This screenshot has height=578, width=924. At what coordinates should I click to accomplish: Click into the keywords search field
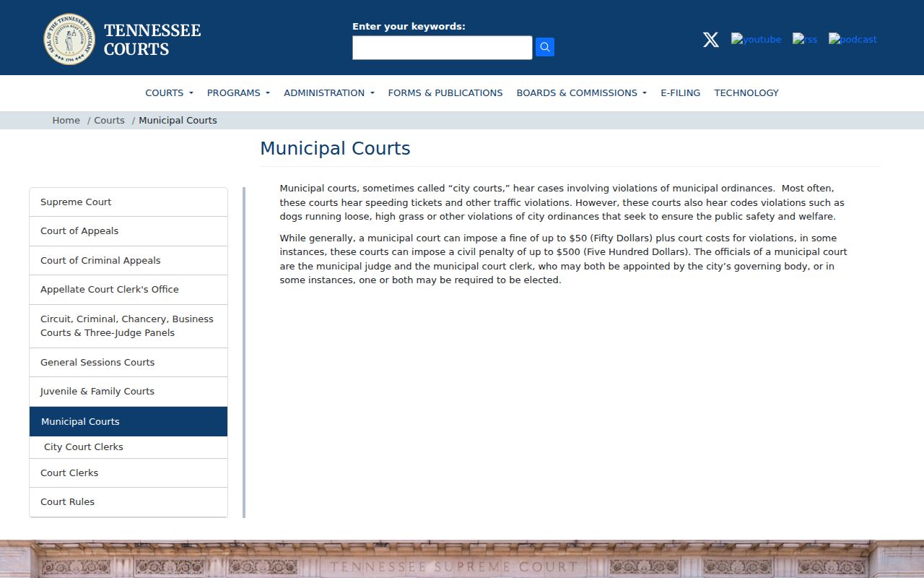click(443, 48)
